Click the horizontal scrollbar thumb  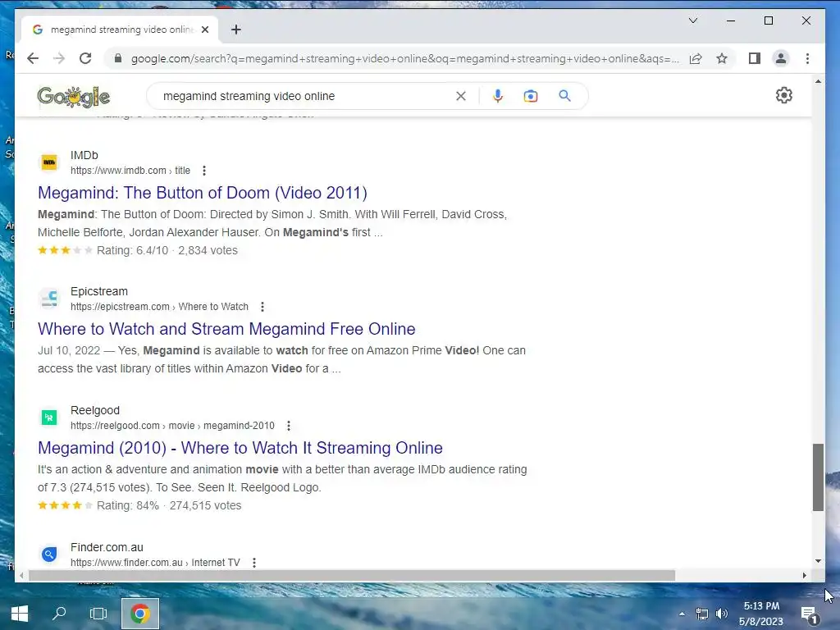352,575
